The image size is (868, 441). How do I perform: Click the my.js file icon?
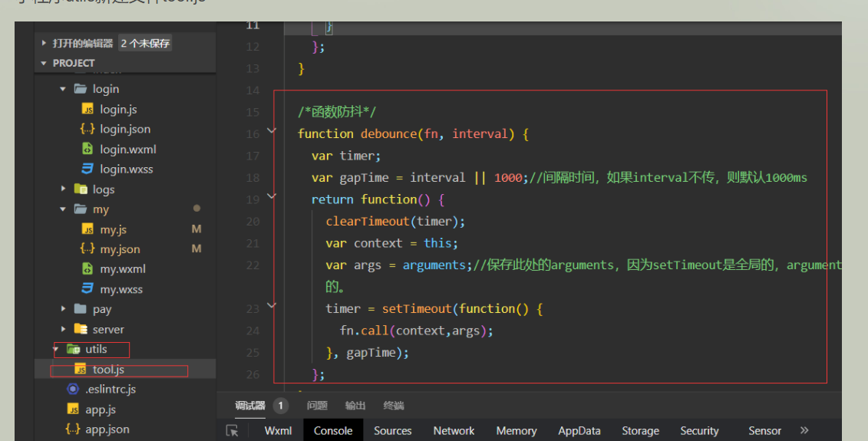87,229
